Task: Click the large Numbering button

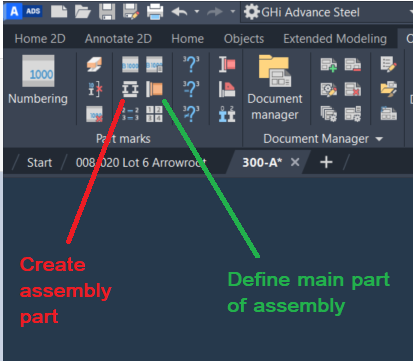Action: click(38, 80)
